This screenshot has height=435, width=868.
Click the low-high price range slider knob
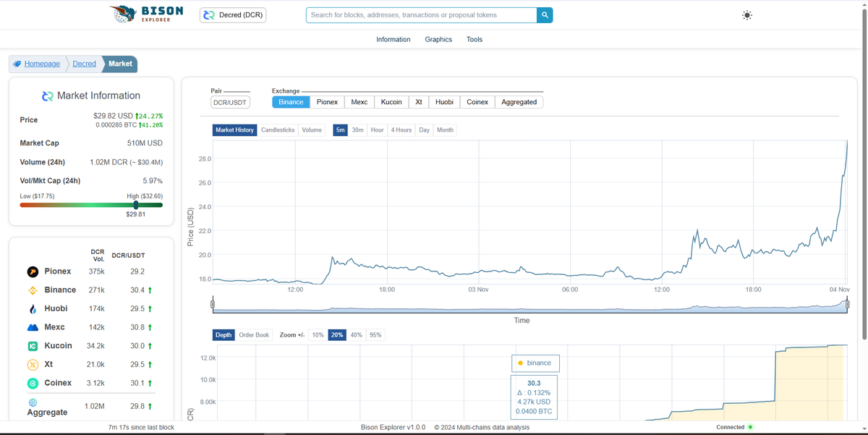(x=136, y=205)
